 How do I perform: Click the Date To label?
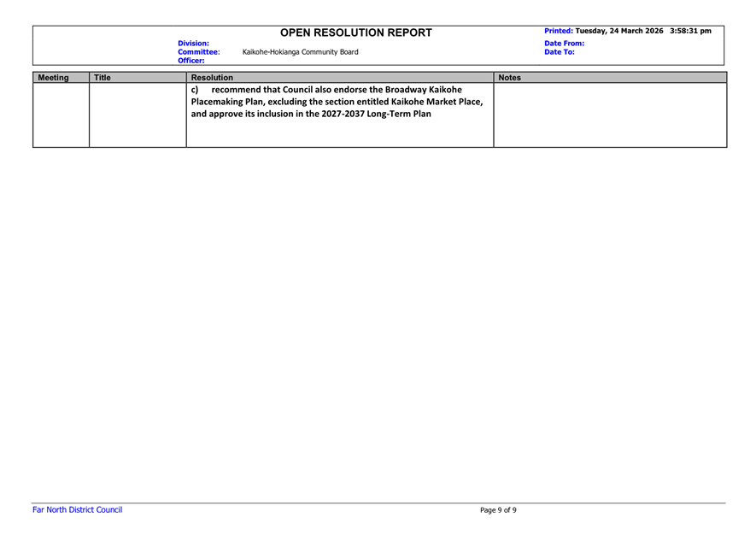tap(559, 52)
